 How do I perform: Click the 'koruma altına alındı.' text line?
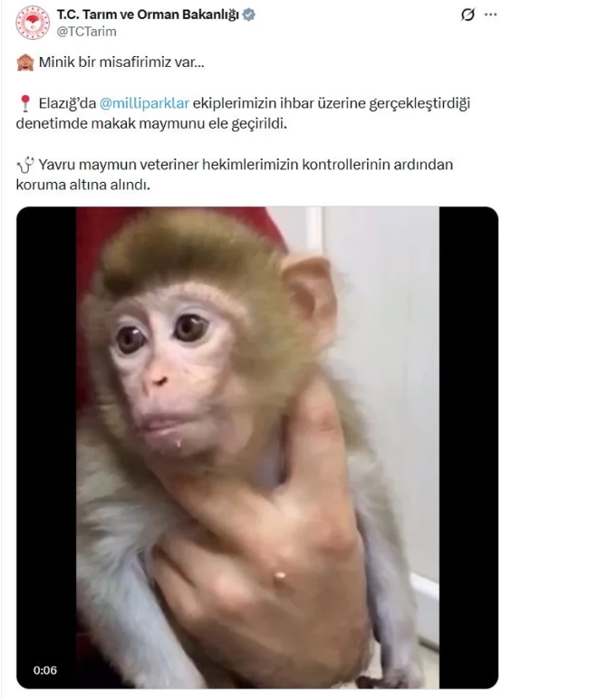tap(83, 185)
